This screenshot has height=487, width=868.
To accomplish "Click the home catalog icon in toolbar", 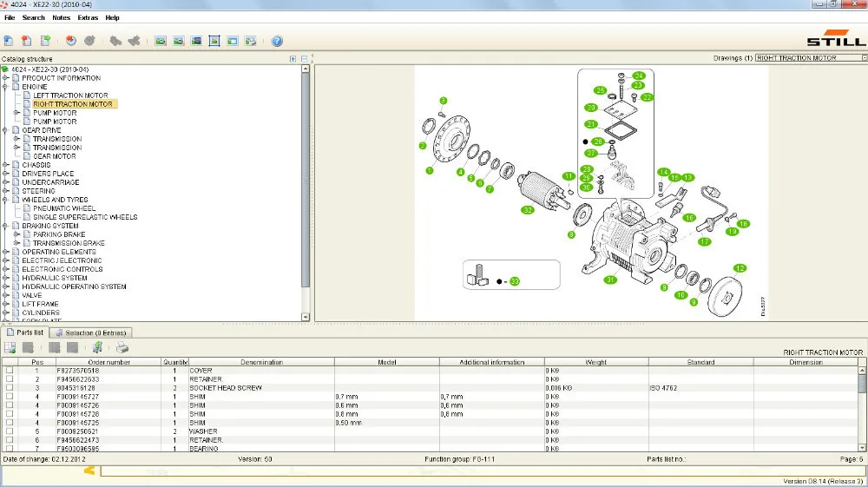I will coord(9,41).
